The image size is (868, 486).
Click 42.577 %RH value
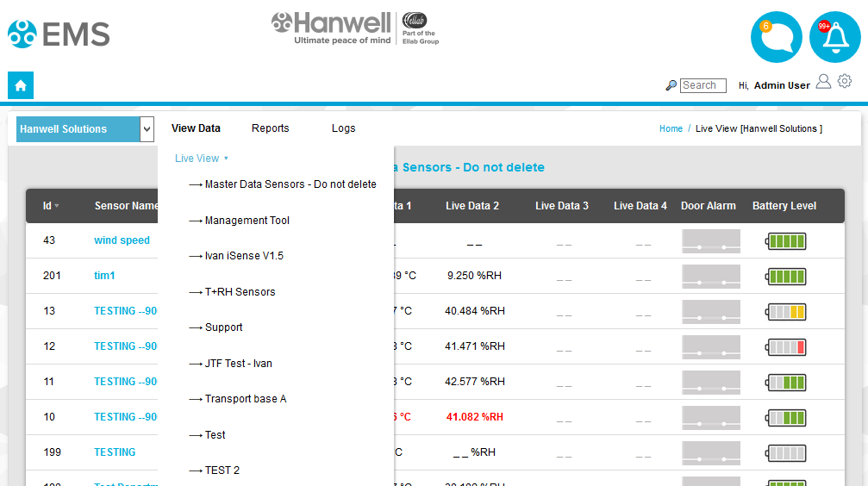pyautogui.click(x=475, y=382)
